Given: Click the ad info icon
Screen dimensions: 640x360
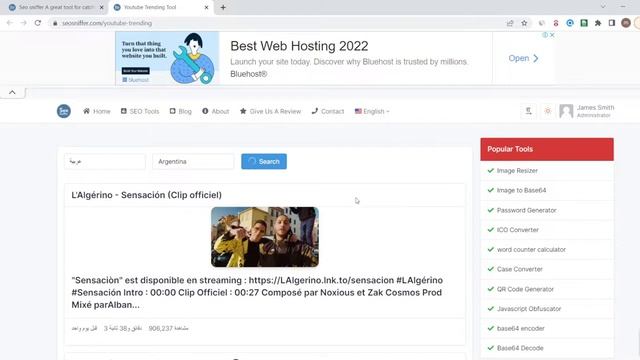Looking at the screenshot, I should 545,35.
